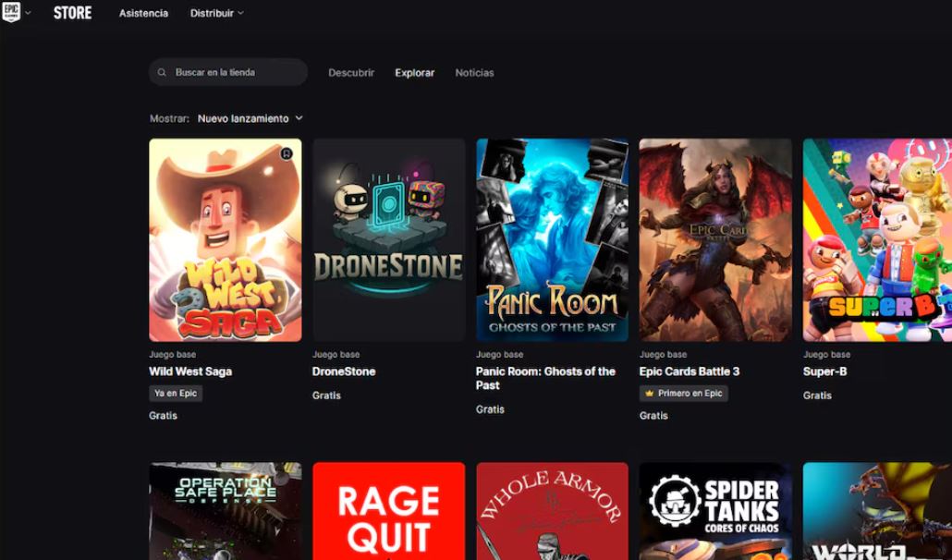This screenshot has height=560, width=952.
Task: Open the Epic Cards Battle 3 cover
Action: (x=715, y=240)
